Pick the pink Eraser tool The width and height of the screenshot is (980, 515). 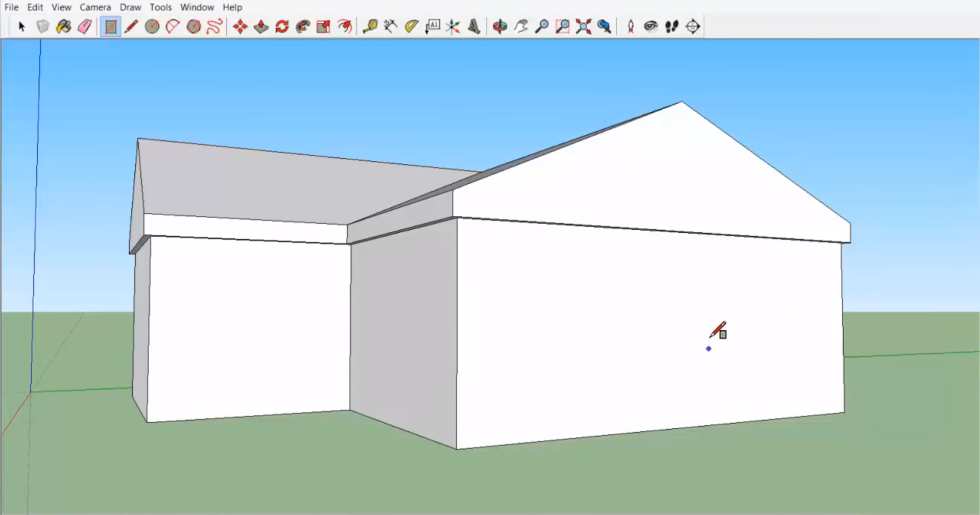85,27
